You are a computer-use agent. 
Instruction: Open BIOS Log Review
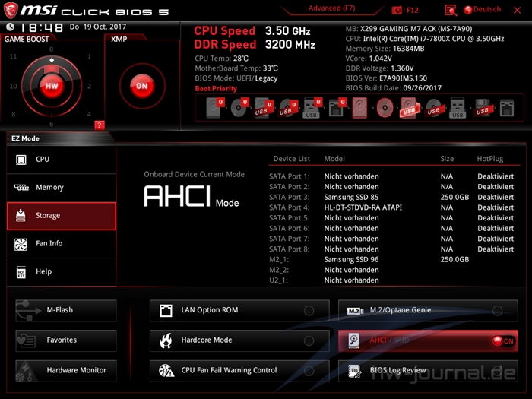click(x=428, y=371)
